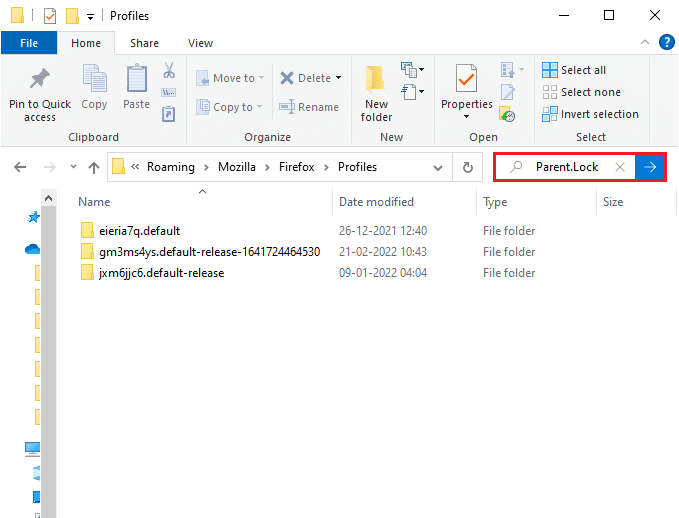This screenshot has width=679, height=518.
Task: Expand address bar previous locations dropdown
Action: (438, 168)
